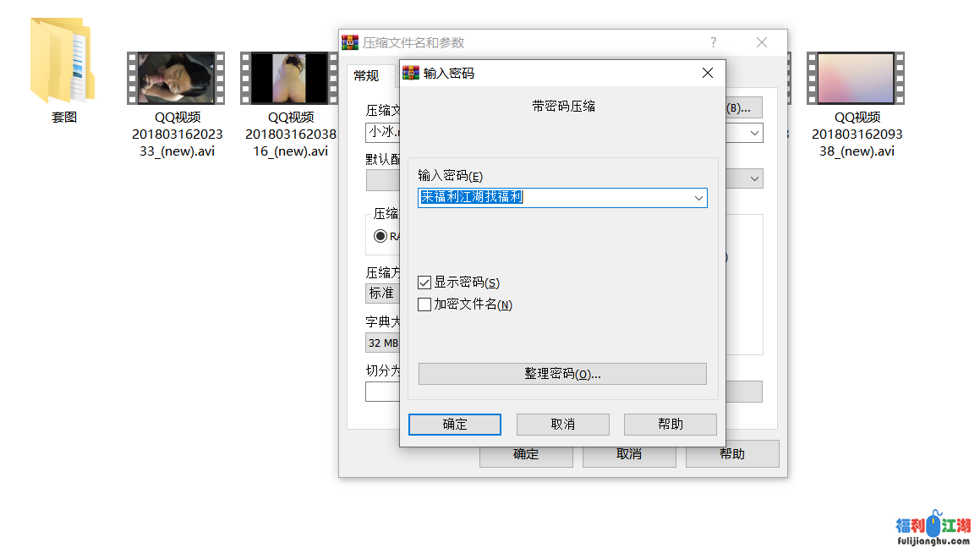Close the 输入密码 dialog with X
This screenshot has height=554, width=980.
(708, 74)
